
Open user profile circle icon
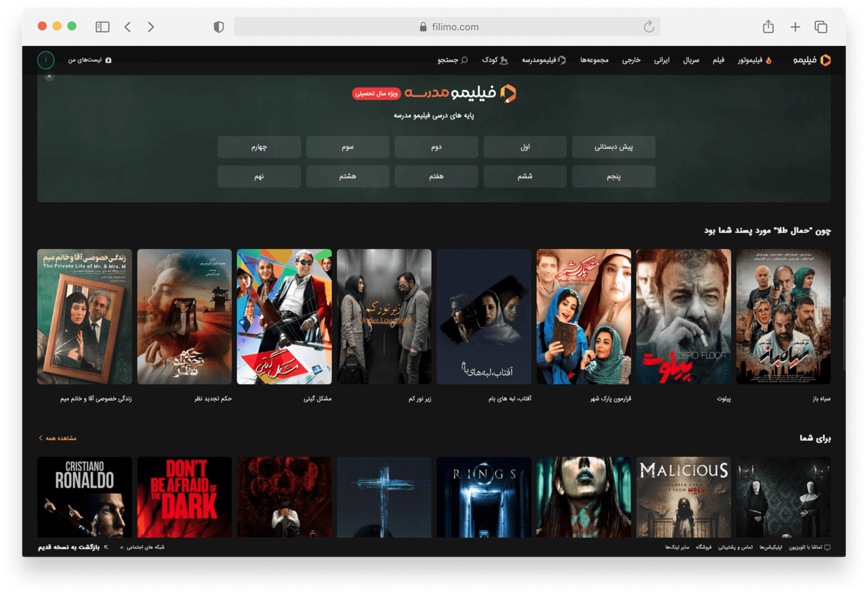(46, 60)
